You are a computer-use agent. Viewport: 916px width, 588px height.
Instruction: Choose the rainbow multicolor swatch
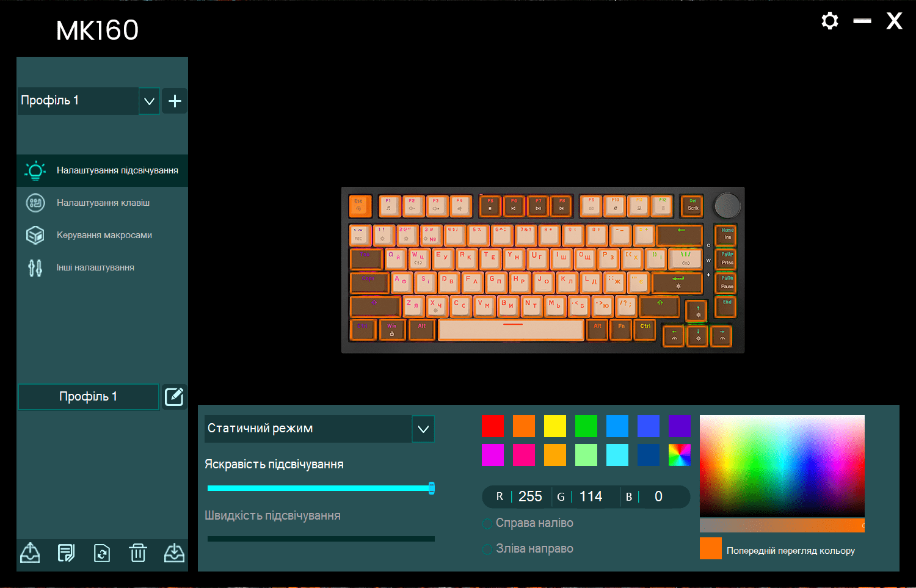coord(679,455)
